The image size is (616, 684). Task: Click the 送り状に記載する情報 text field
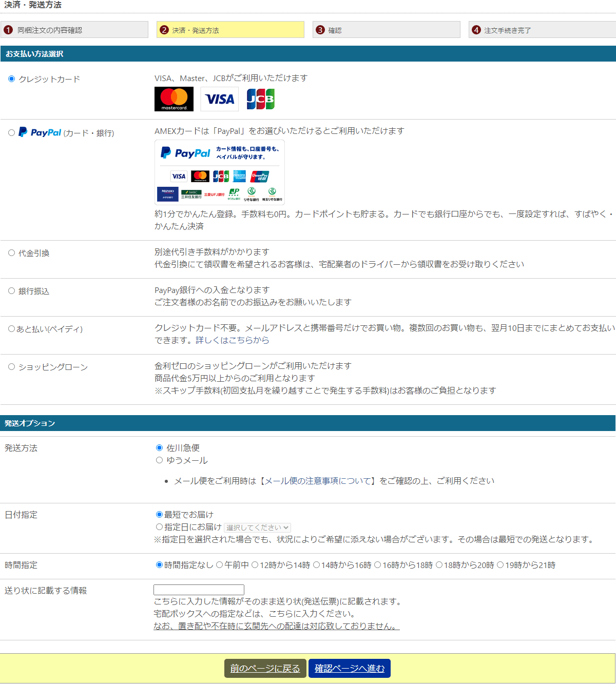point(199,590)
